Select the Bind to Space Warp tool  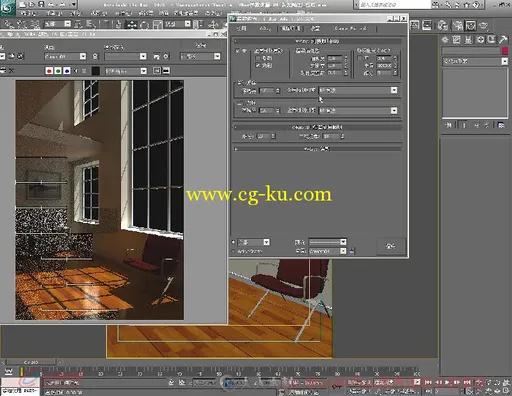point(34,24)
